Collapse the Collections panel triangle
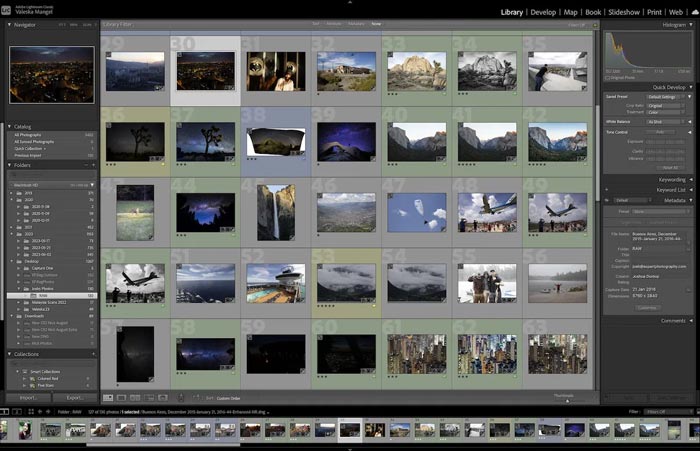This screenshot has height=451, width=700. [9, 354]
